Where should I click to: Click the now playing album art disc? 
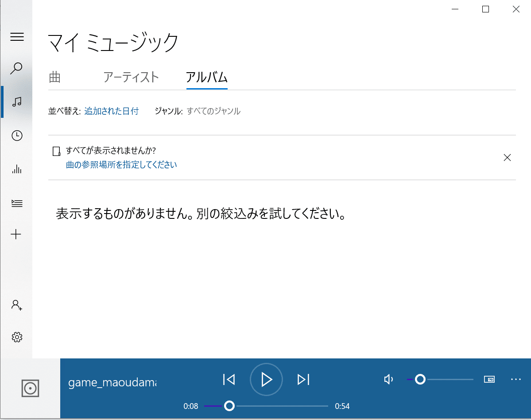point(30,388)
